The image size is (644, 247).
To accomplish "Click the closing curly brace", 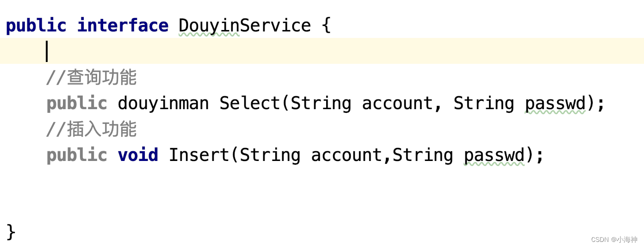I will [11, 232].
